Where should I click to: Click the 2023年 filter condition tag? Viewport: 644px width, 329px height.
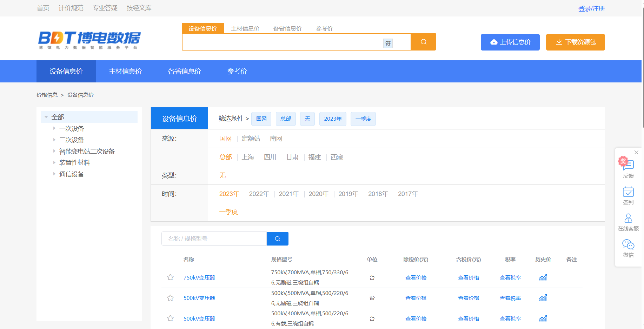point(333,119)
